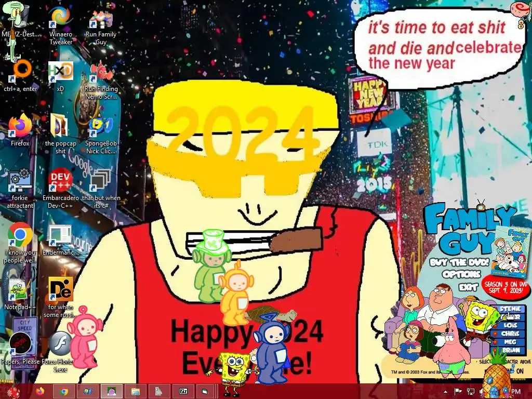The image size is (532, 399).
Task: Open Chrome icon labeled 'i know you people'
Action: 20,243
